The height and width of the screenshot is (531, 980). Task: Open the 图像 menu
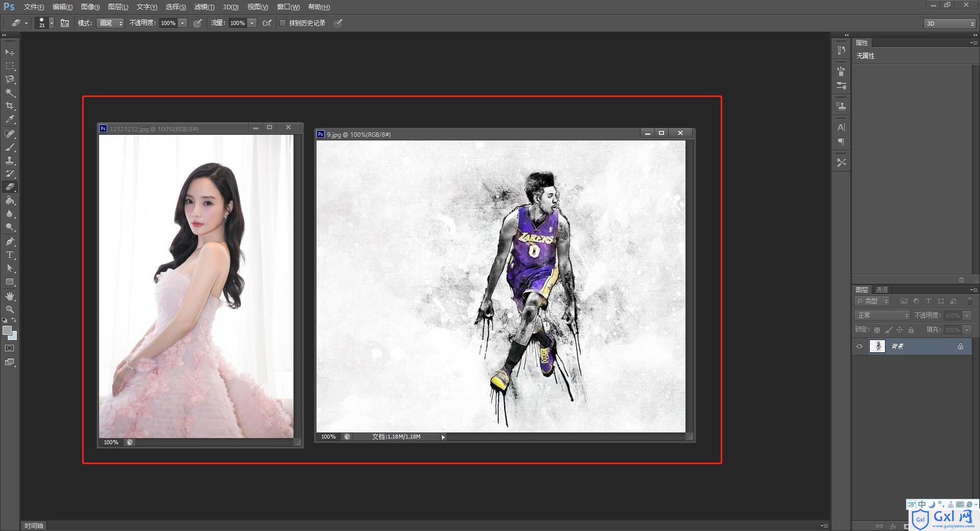click(x=90, y=7)
